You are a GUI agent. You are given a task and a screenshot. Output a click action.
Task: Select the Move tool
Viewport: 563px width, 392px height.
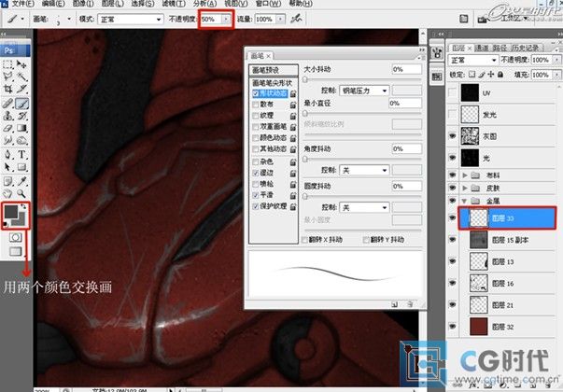[21, 64]
